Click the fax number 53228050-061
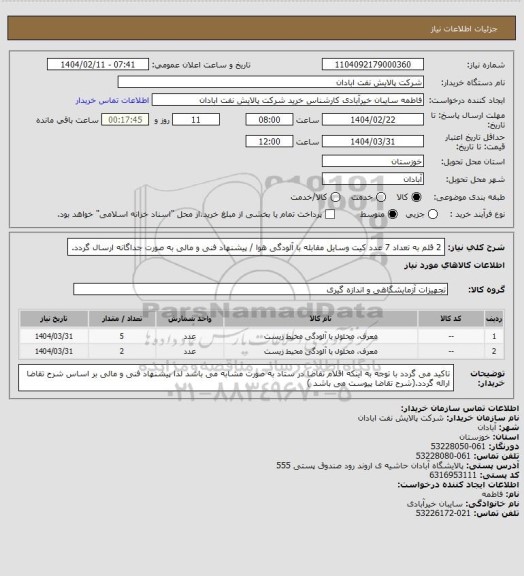524x576 pixels. (458, 447)
